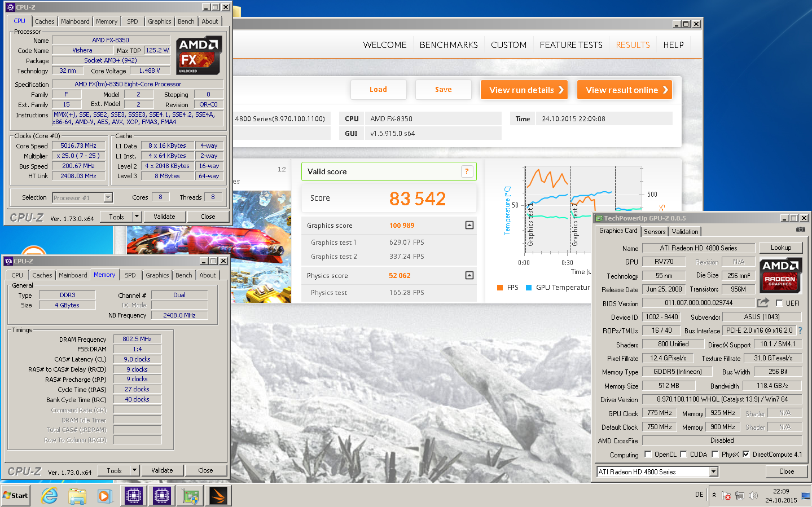812x507 pixels.
Task: Open Internet Explorer from the taskbar
Action: click(50, 496)
